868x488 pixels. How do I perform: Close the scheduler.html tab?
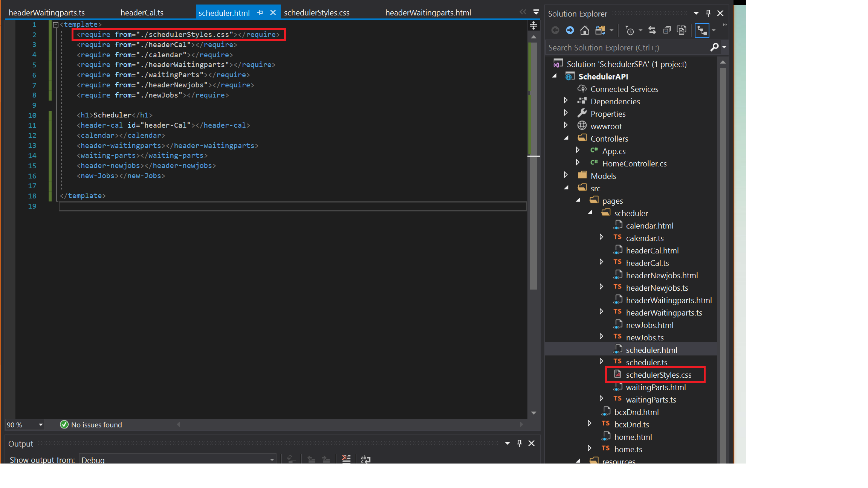tap(273, 13)
